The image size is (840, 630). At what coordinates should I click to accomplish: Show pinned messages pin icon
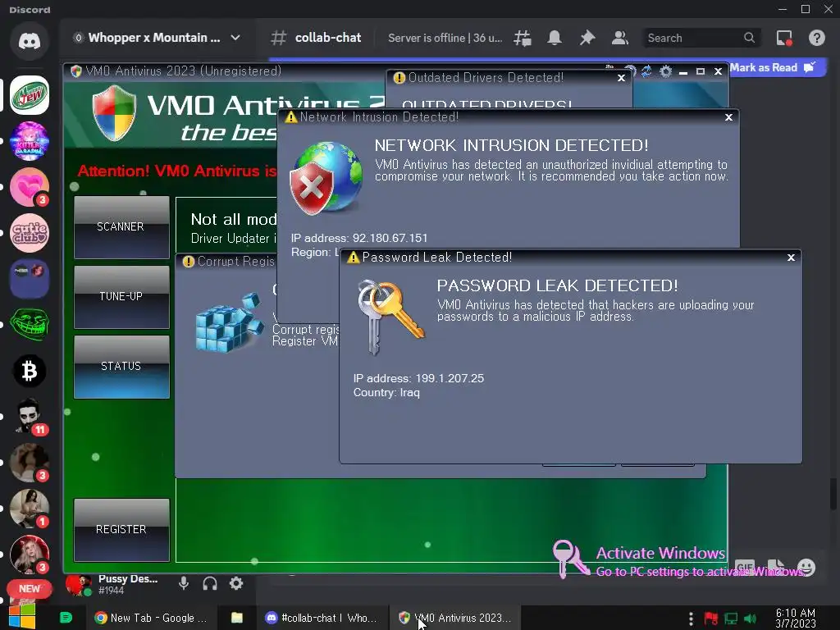tap(587, 38)
